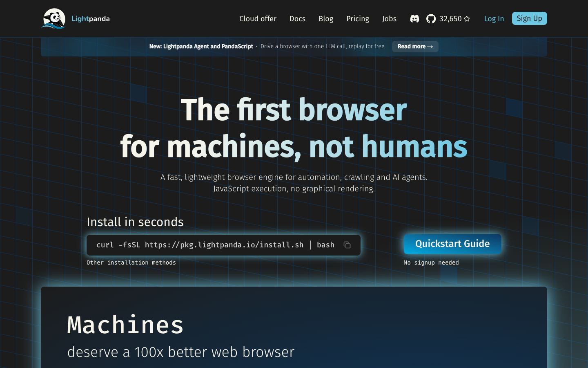Open the Cloud offer menu item
The image size is (588, 368).
click(258, 19)
